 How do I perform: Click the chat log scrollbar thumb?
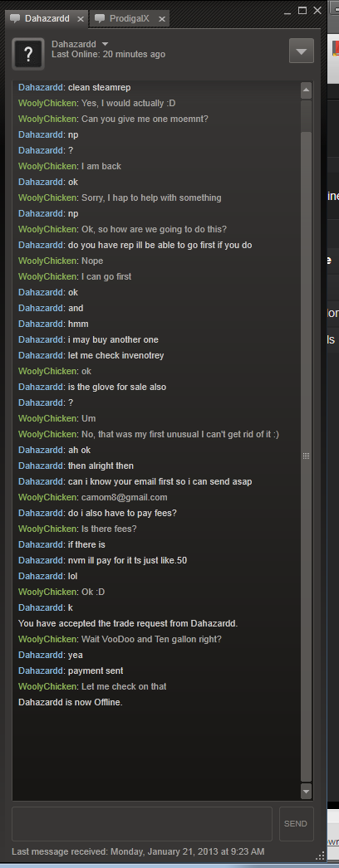[x=307, y=456]
